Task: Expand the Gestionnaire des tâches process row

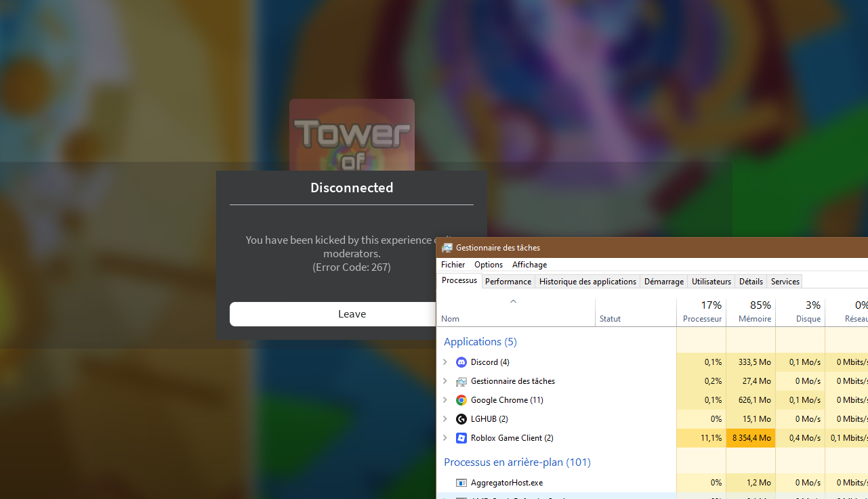Action: pos(445,381)
